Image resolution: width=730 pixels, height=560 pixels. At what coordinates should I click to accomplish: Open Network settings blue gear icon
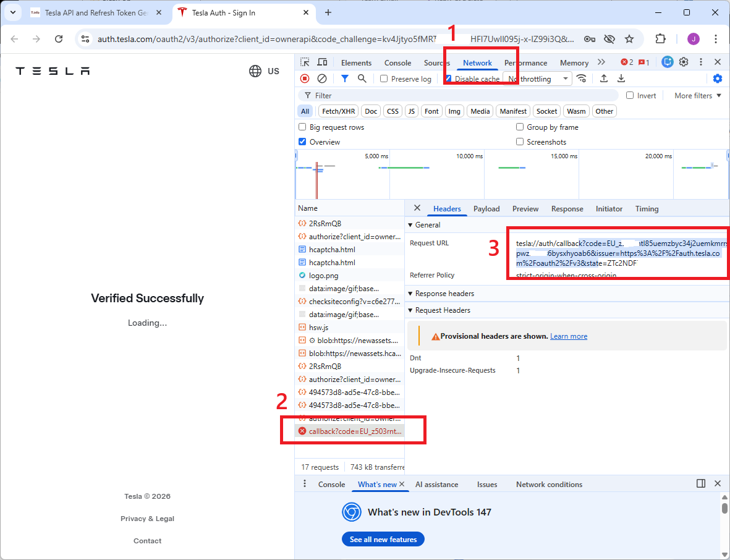coord(718,78)
